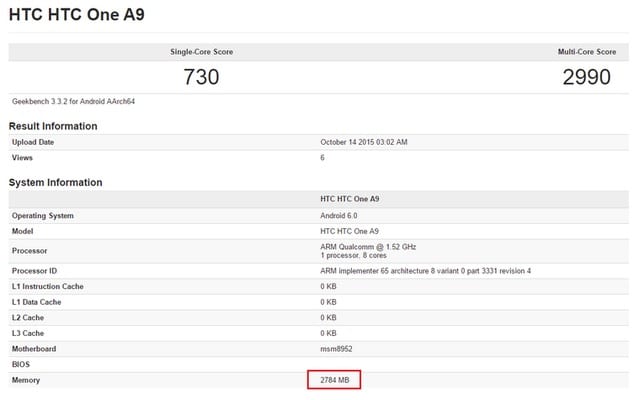
Task: Select the upload date October 14 2015 value
Action: click(364, 142)
